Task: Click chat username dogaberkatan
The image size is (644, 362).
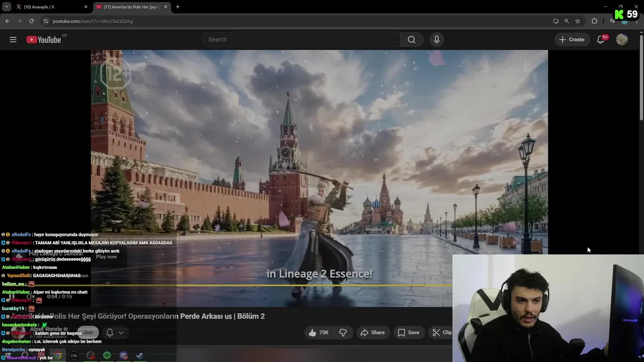Action: (17, 341)
